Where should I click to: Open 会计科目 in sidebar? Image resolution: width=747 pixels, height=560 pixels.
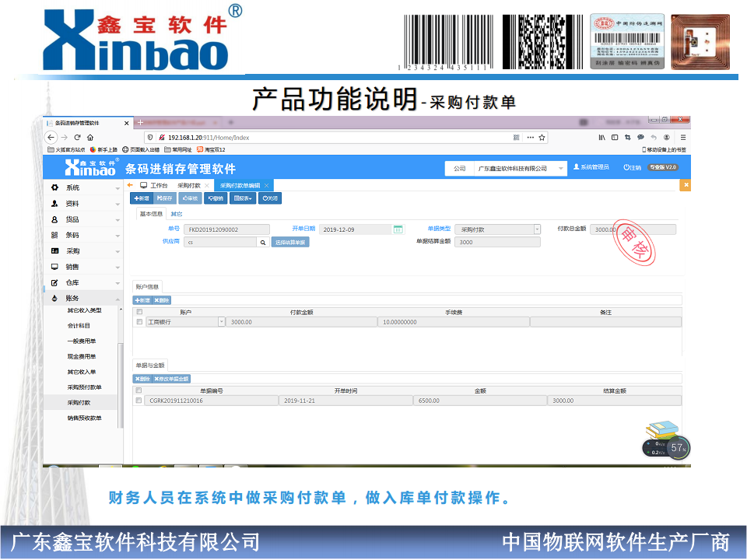click(x=79, y=326)
